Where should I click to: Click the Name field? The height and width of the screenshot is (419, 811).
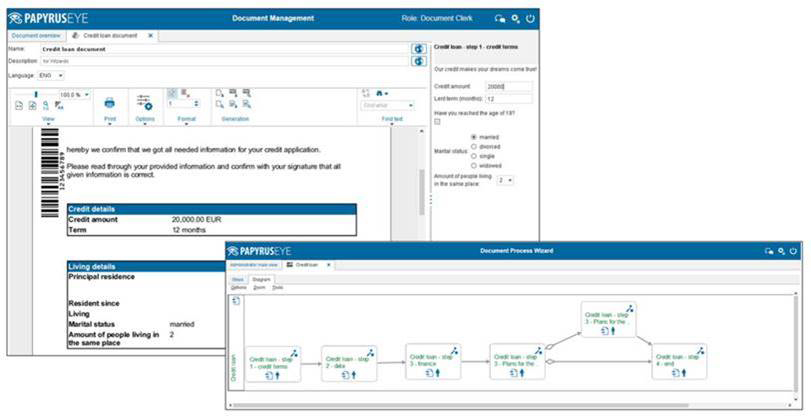pyautogui.click(x=225, y=49)
